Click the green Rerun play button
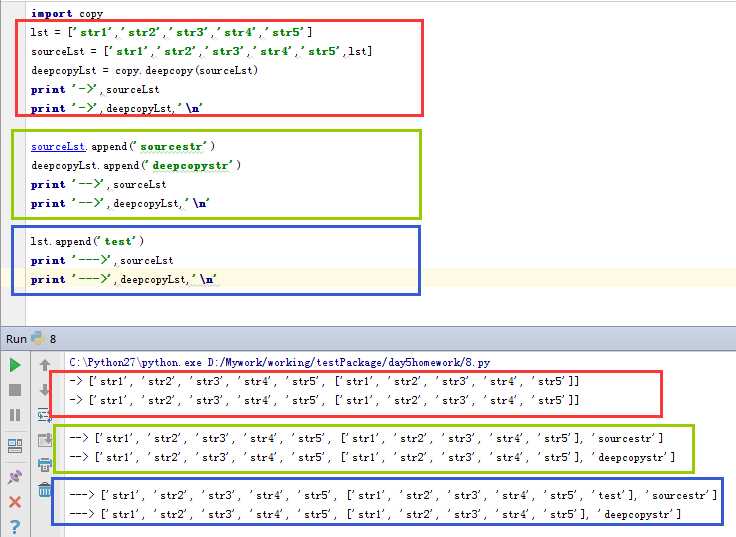 coord(15,365)
